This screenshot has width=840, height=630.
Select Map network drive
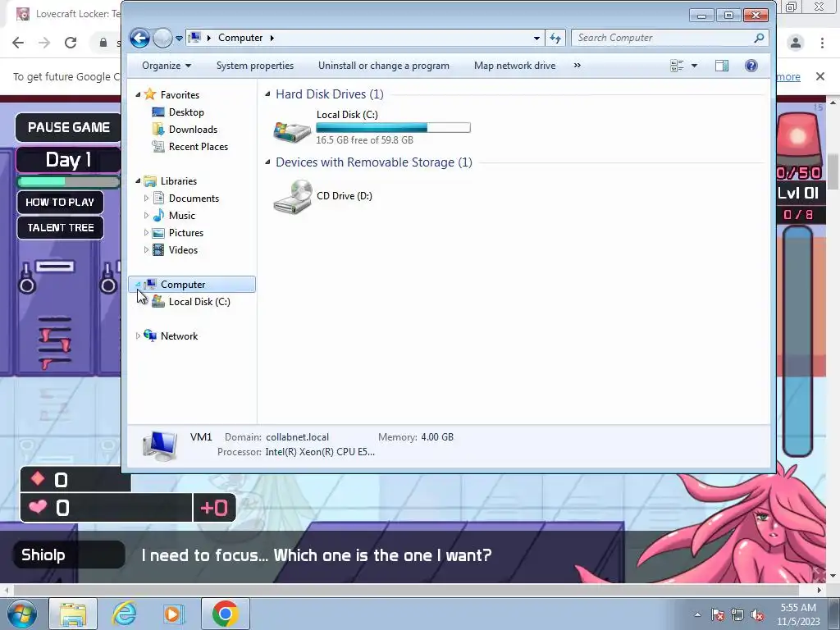click(x=514, y=66)
